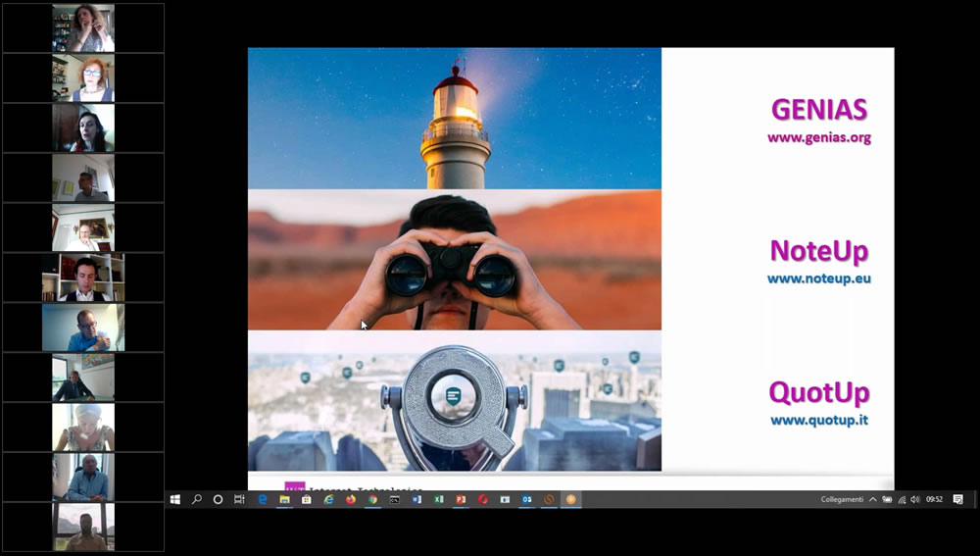
Task: Click the QuotUp heading
Action: pos(818,393)
